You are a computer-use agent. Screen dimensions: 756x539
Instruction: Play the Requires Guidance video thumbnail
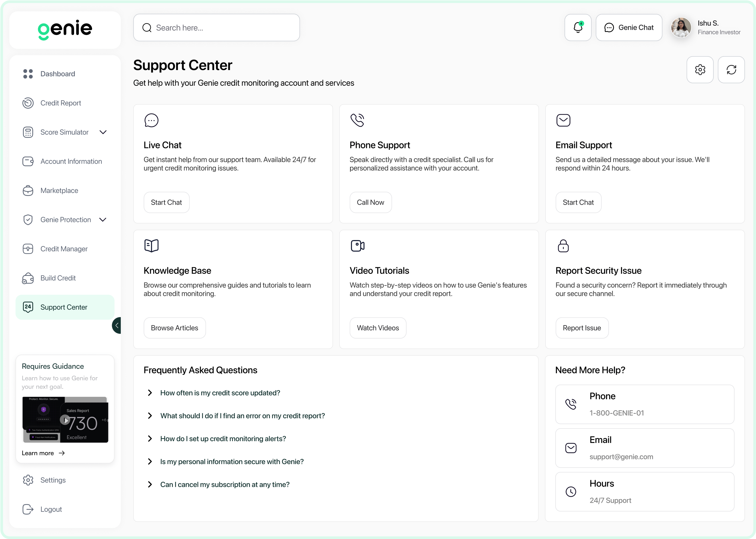tap(65, 420)
